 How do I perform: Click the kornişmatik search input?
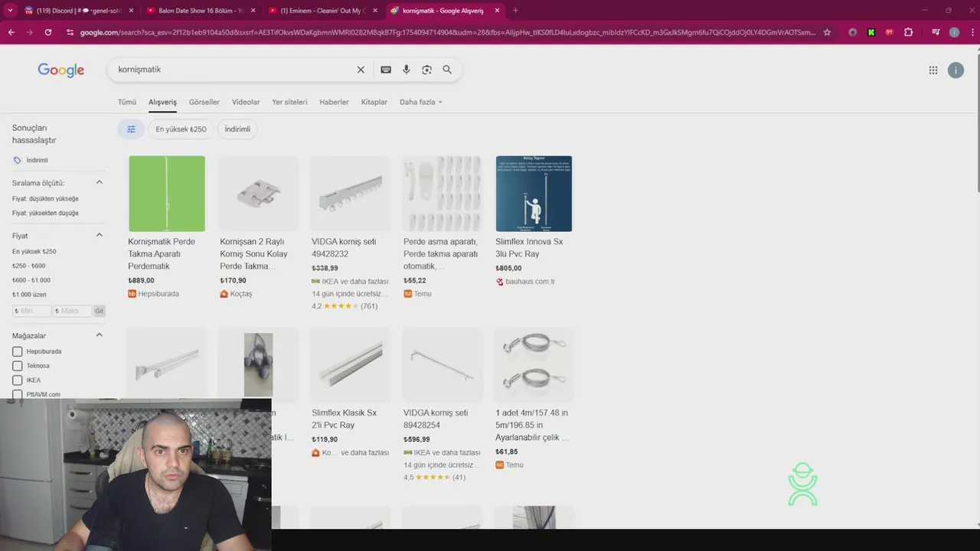coord(234,70)
